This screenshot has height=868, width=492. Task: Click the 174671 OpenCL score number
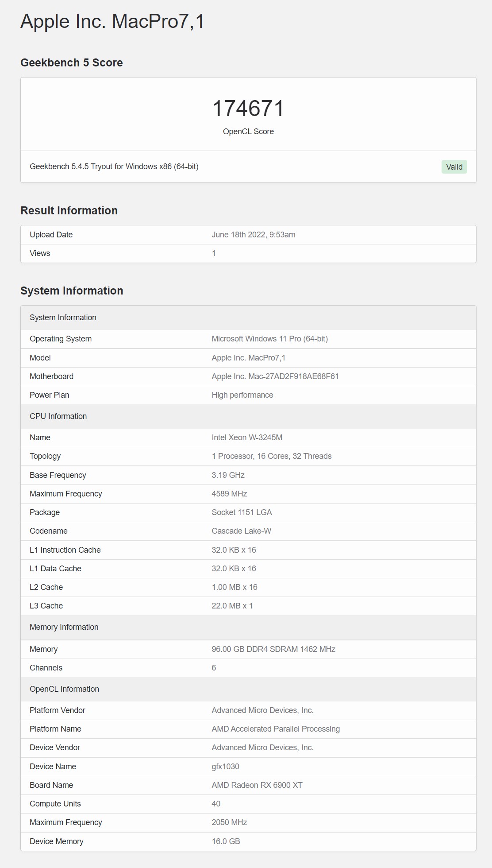coord(248,108)
